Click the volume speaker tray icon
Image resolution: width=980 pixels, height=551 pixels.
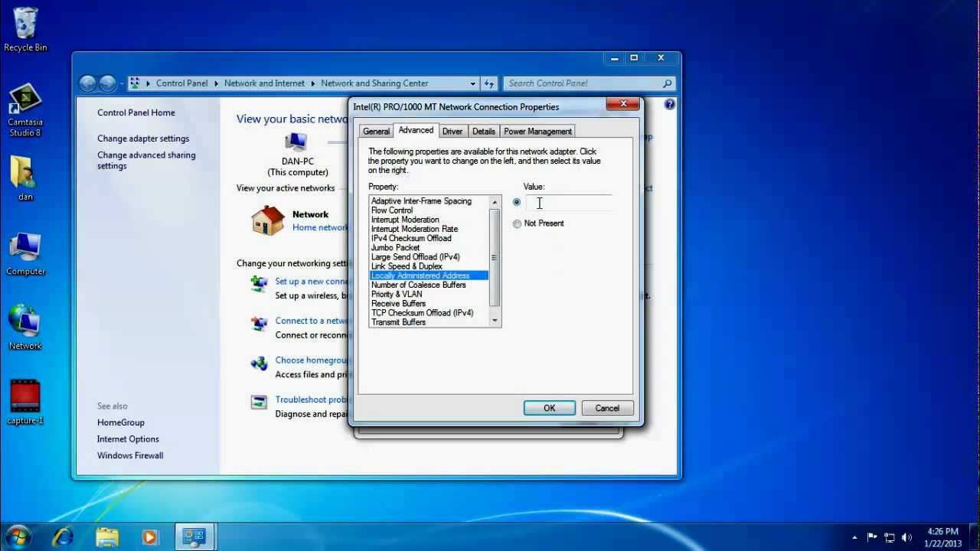907,537
